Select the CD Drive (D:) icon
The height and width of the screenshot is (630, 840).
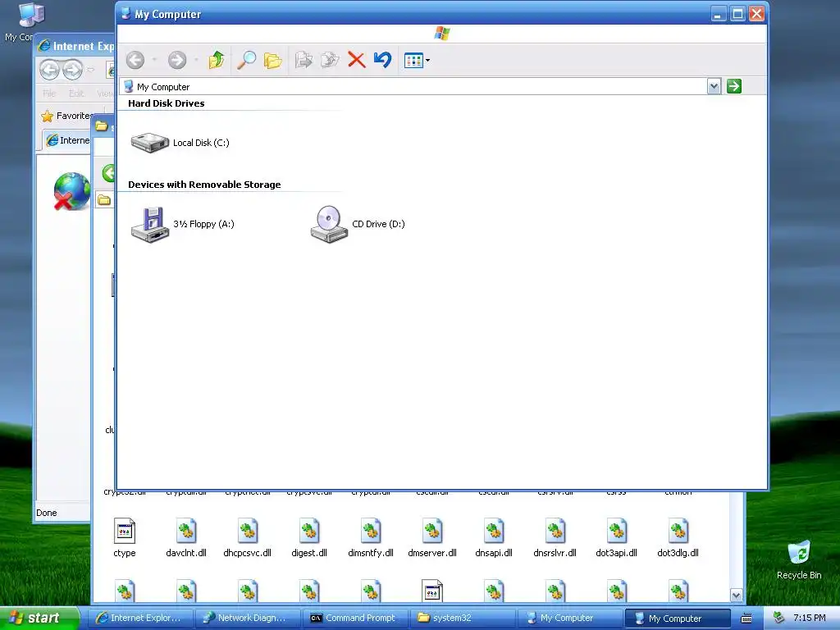[358, 224]
